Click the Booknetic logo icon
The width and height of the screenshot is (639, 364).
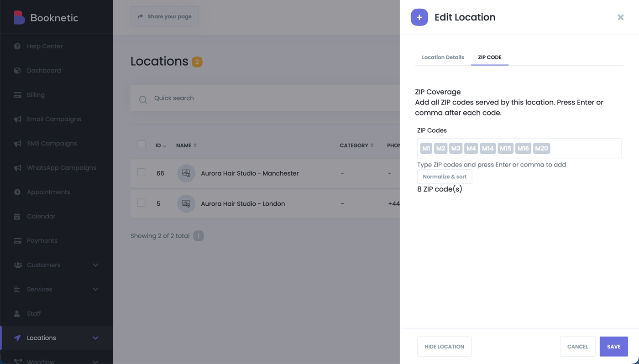tap(19, 17)
